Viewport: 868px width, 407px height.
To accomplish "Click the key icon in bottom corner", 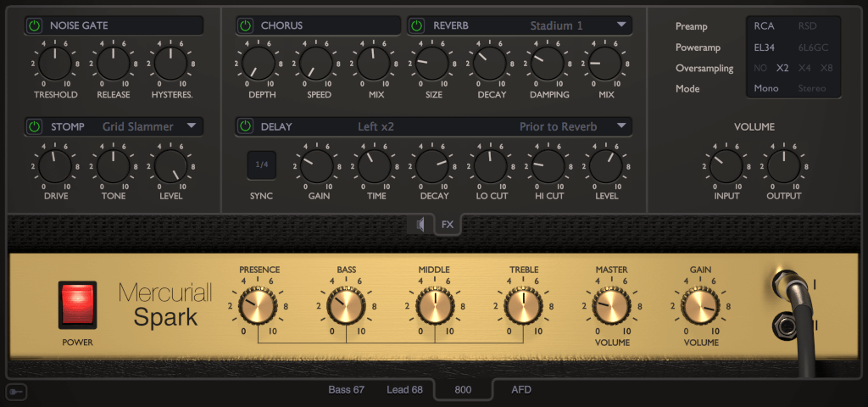I will pyautogui.click(x=14, y=392).
